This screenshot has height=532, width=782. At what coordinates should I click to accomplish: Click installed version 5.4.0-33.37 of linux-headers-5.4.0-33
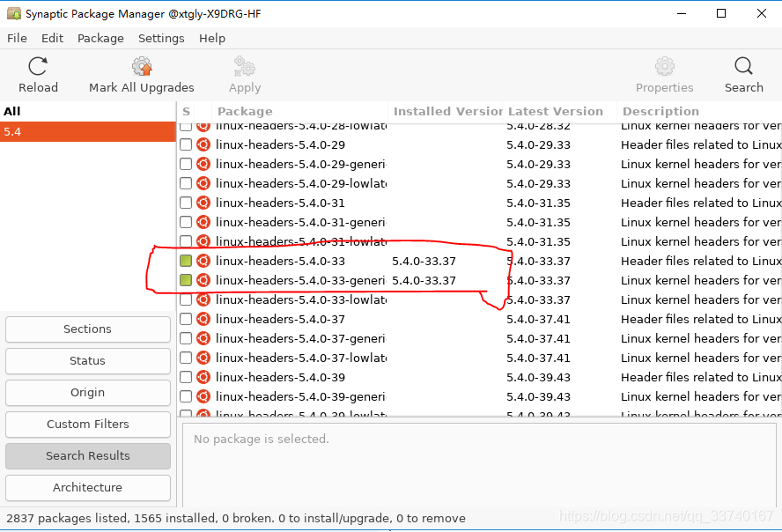[x=424, y=261]
